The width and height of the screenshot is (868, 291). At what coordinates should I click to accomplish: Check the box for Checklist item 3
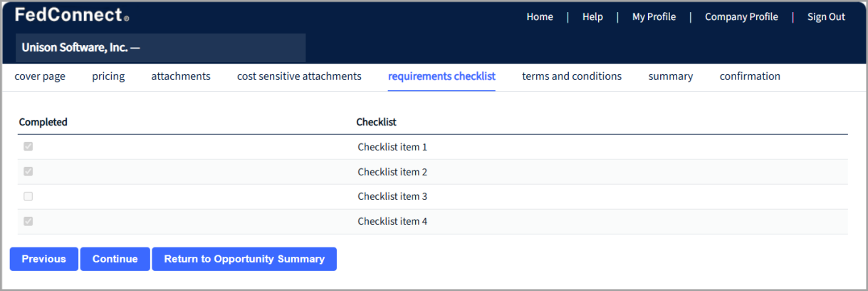(x=28, y=196)
